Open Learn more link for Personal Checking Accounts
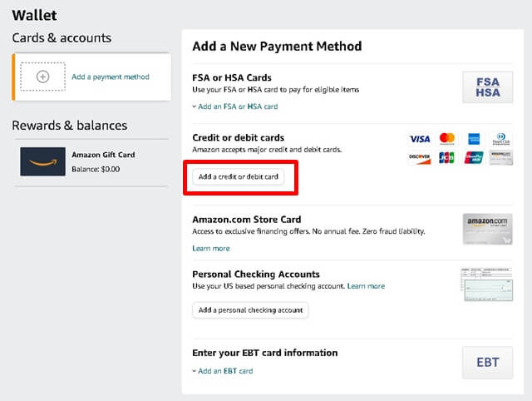 366,286
